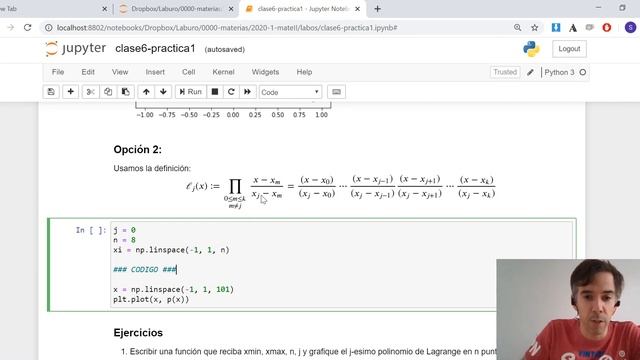640x360 pixels.
Task: Open the Help menu
Action: (x=304, y=72)
